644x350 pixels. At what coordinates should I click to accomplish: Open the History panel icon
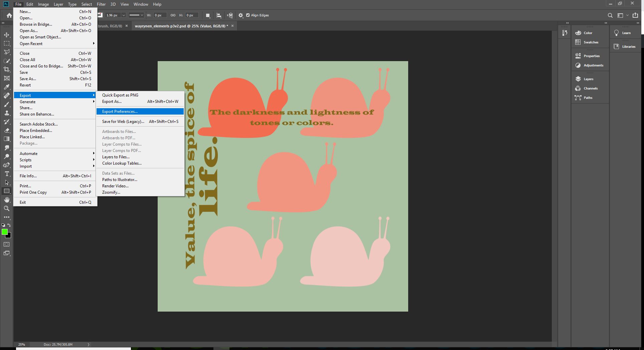click(x=565, y=33)
